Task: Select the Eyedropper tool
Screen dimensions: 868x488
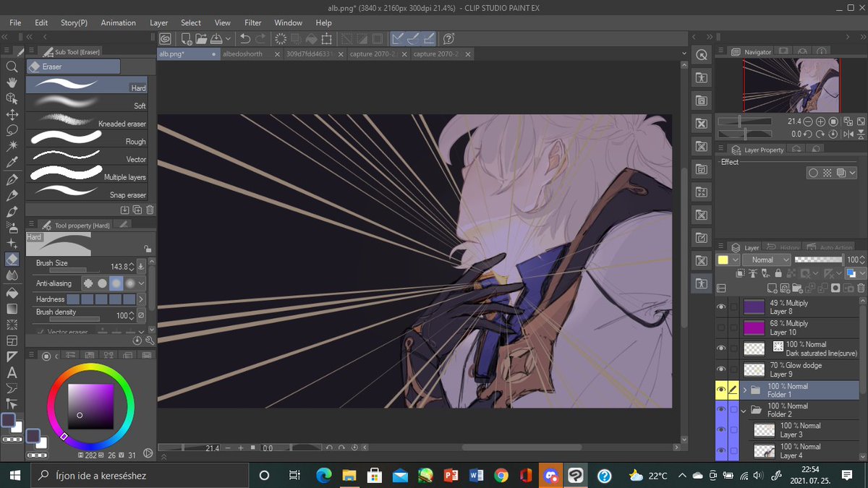Action: pyautogui.click(x=12, y=163)
